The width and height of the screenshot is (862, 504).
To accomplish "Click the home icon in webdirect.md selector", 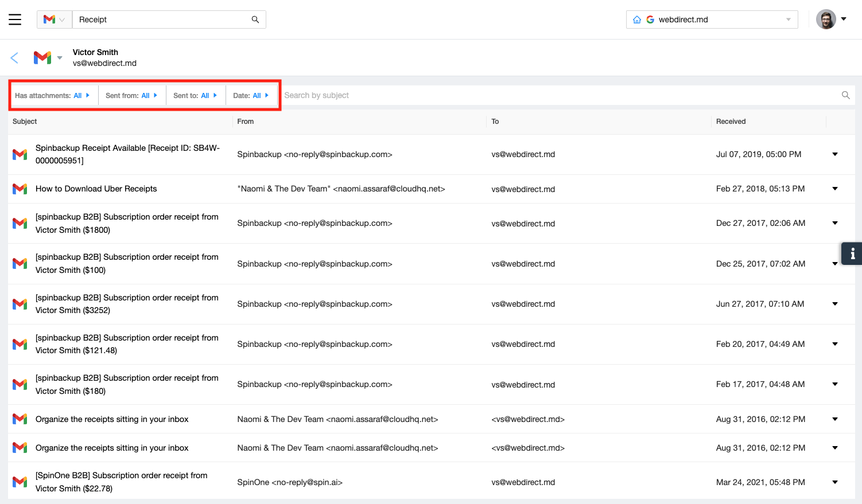I will [x=636, y=19].
